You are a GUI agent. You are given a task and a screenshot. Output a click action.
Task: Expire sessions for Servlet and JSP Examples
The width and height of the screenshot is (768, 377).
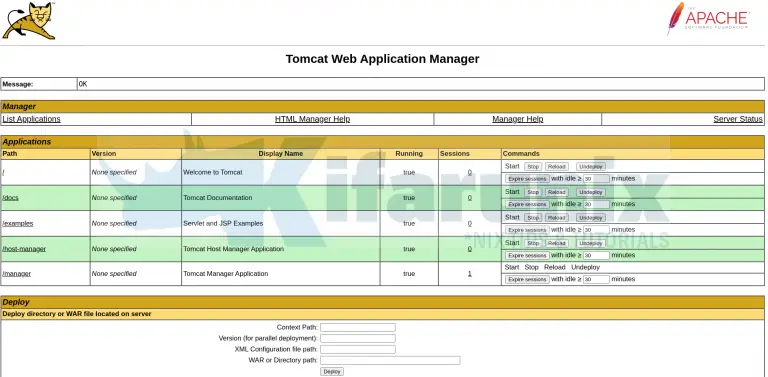click(527, 230)
